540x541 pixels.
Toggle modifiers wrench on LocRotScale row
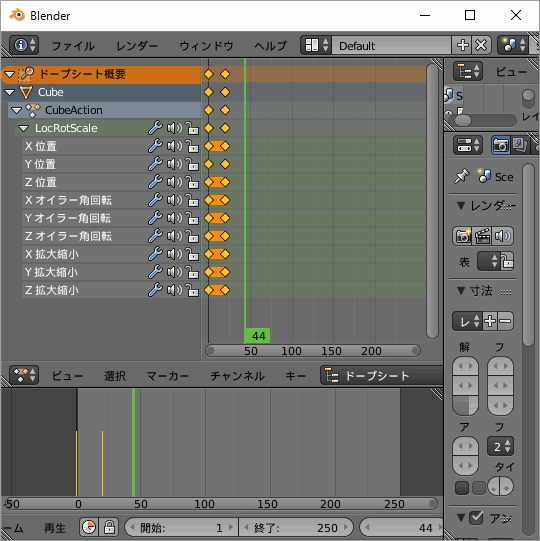(155, 128)
